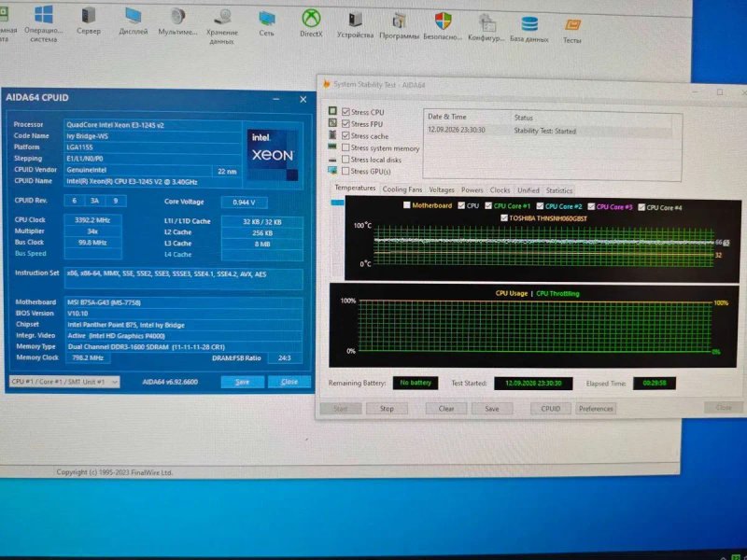
Task: Uncheck the Stress cache checkbox
Action: click(345, 135)
